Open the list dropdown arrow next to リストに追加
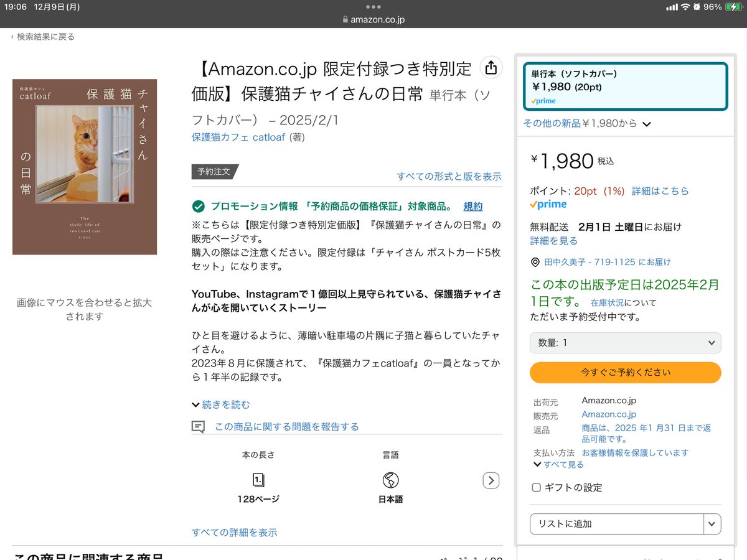 pos(712,524)
